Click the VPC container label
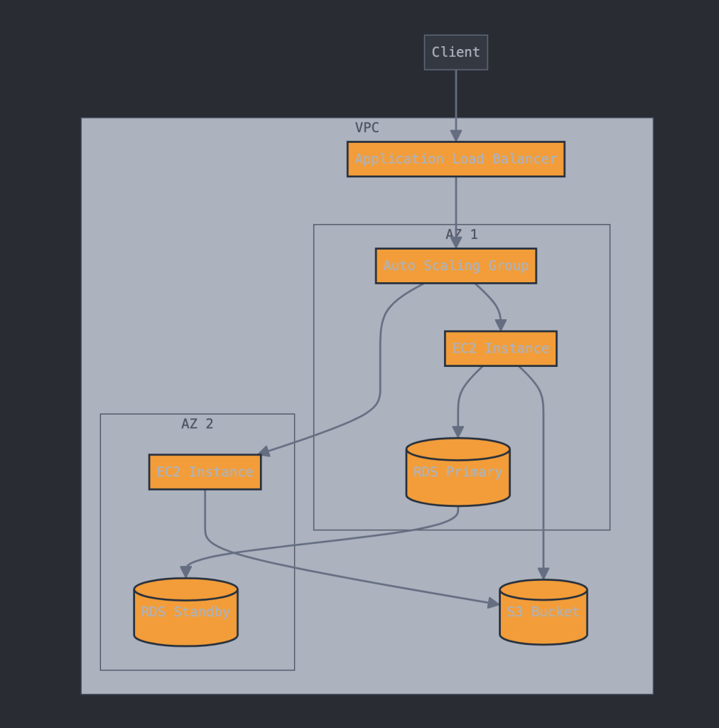Screen dimensions: 719x728 (367, 128)
